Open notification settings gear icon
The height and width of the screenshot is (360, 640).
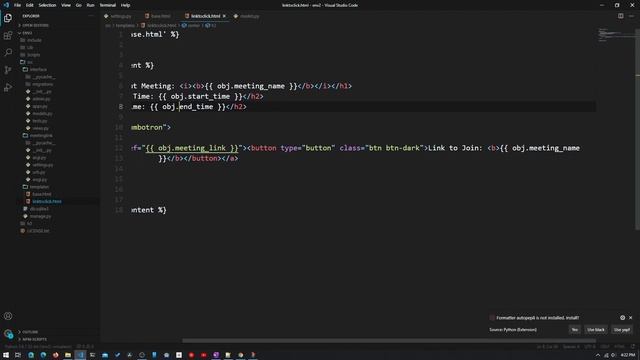[622, 318]
